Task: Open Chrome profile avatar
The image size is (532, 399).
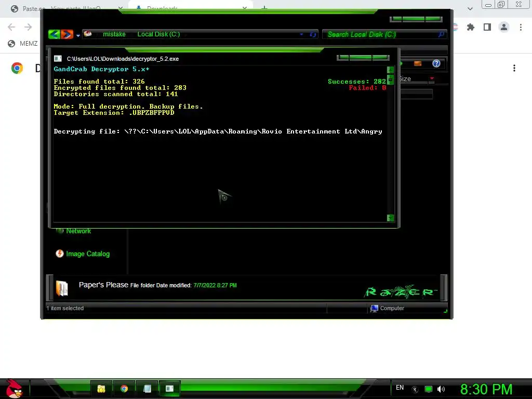Action: click(504, 27)
